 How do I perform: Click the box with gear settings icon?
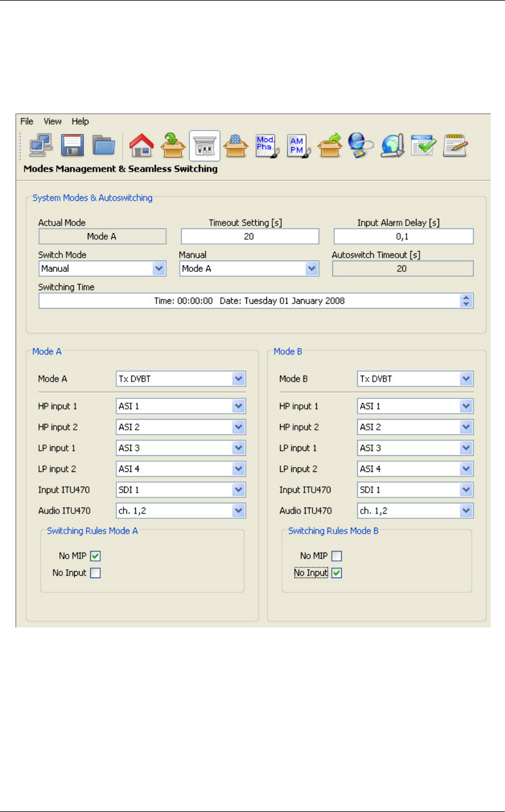236,146
